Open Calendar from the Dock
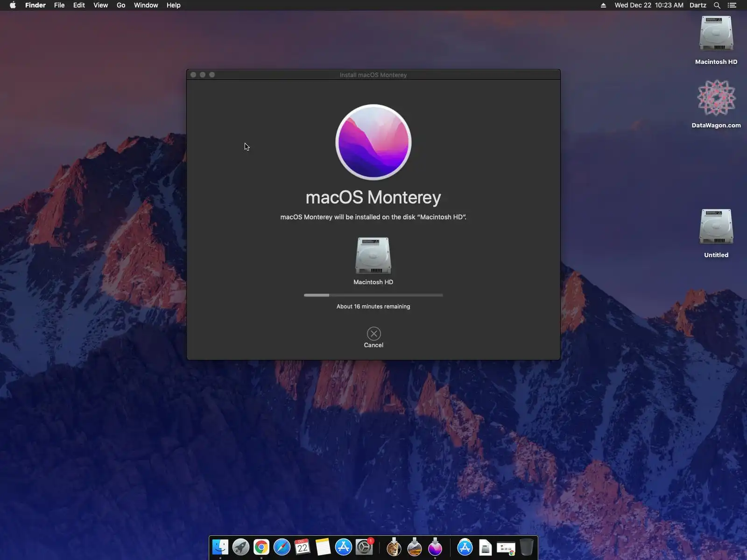 pyautogui.click(x=303, y=547)
